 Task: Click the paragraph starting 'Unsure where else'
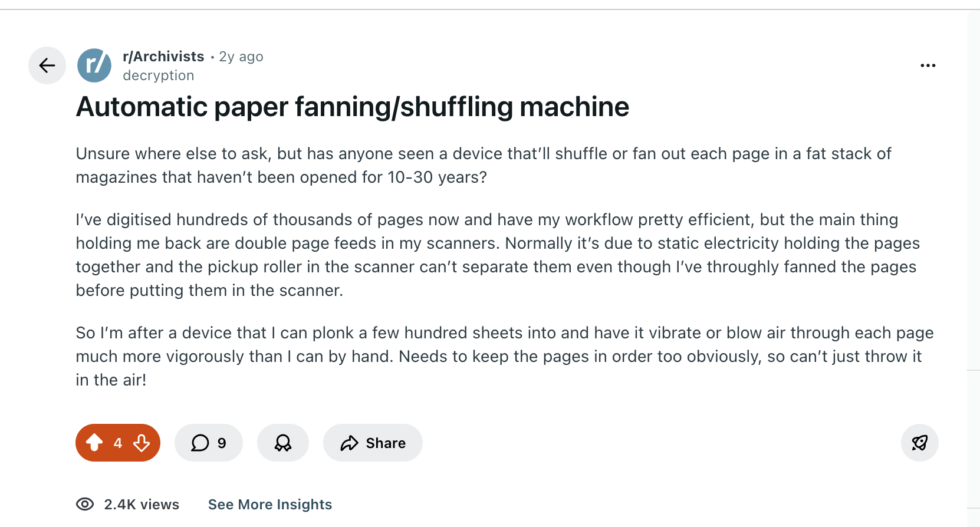[484, 165]
